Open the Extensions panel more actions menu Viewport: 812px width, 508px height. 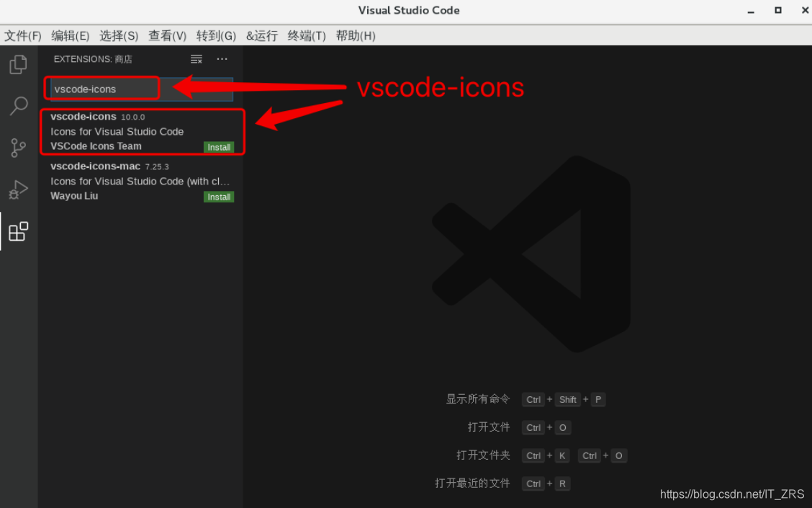coord(222,59)
